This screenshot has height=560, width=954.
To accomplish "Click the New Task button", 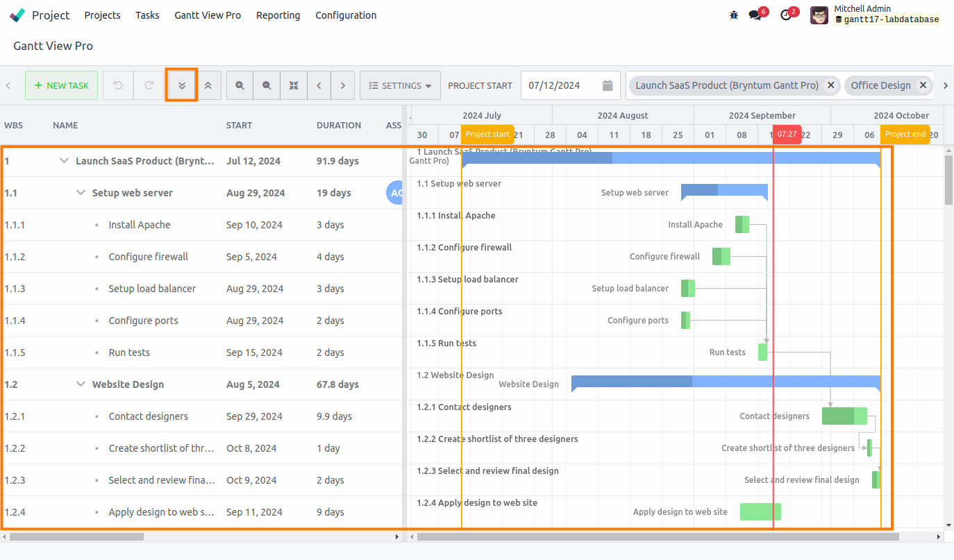I will tap(61, 85).
